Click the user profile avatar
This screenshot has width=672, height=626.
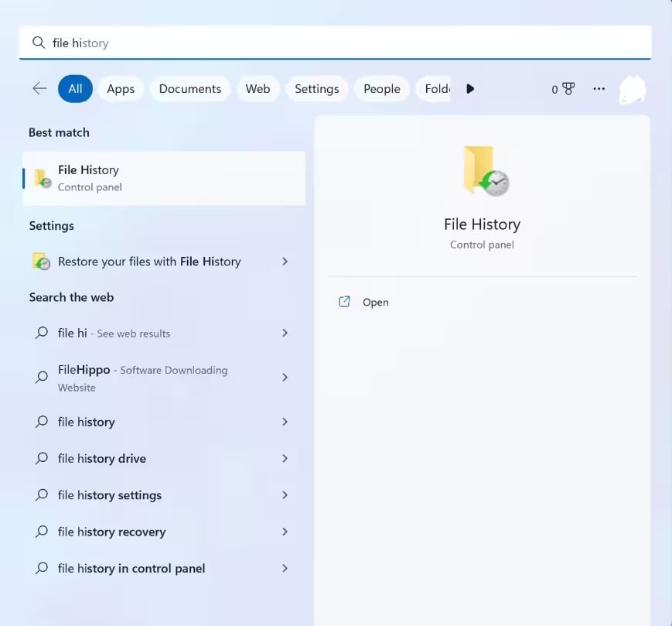click(x=633, y=90)
